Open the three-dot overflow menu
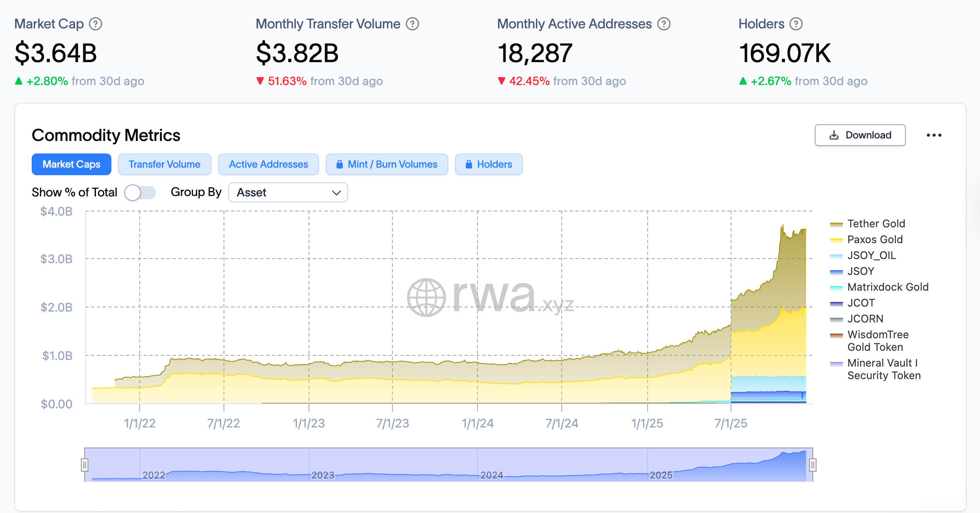 click(x=934, y=135)
